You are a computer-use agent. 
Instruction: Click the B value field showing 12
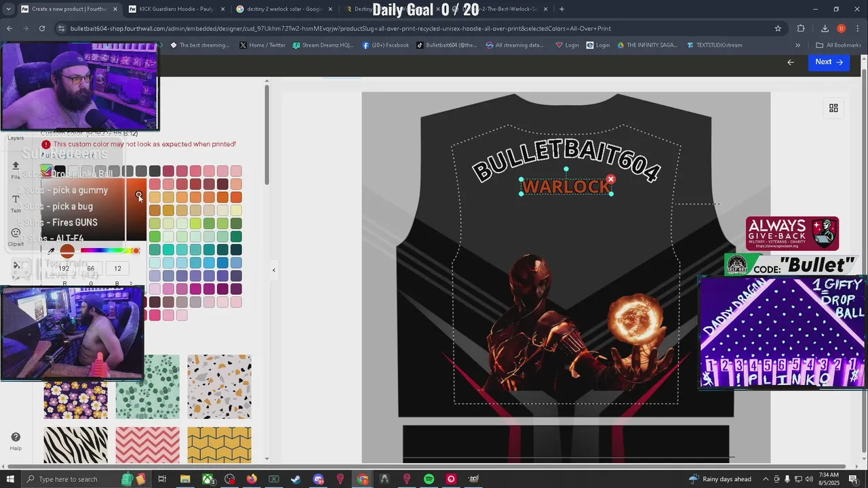(x=117, y=268)
